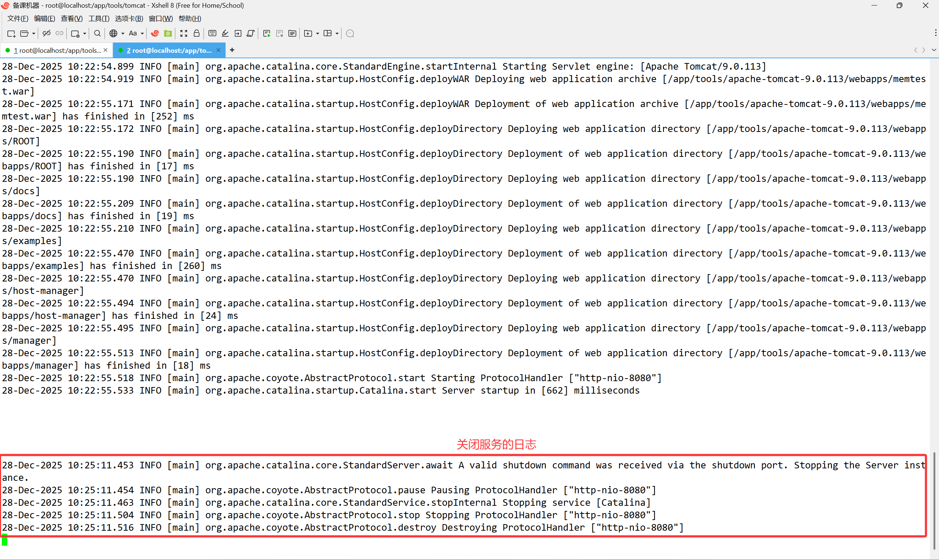Click the red Xshell swirl icon

coord(155,34)
